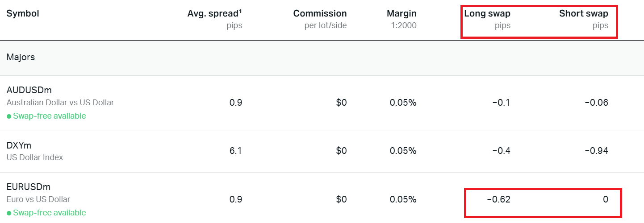Click the Short swap column header

pos(583,13)
